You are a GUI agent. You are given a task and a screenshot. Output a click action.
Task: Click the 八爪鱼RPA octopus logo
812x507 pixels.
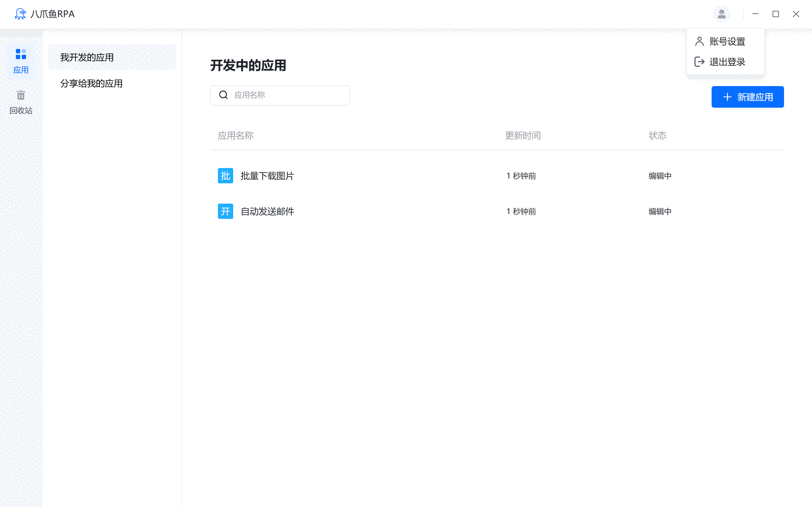[21, 14]
